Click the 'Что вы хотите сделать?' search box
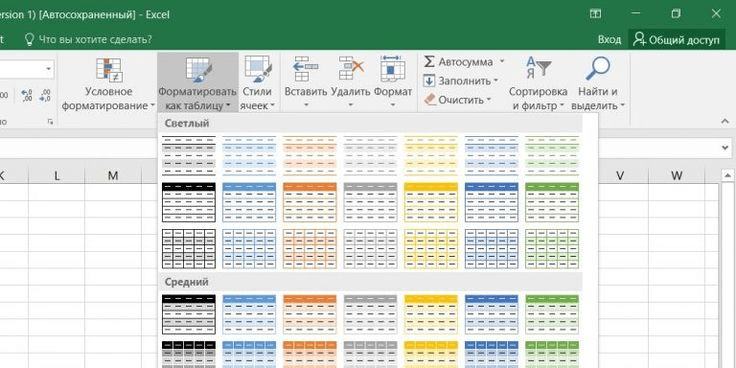Image resolution: width=736 pixels, height=368 pixels. (88, 39)
